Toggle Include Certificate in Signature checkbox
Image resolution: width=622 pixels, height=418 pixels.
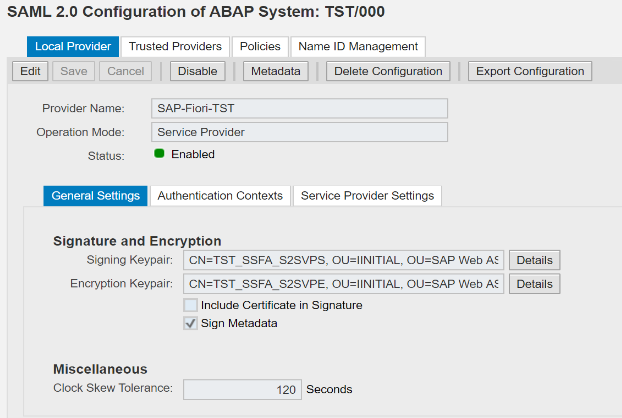[190, 305]
